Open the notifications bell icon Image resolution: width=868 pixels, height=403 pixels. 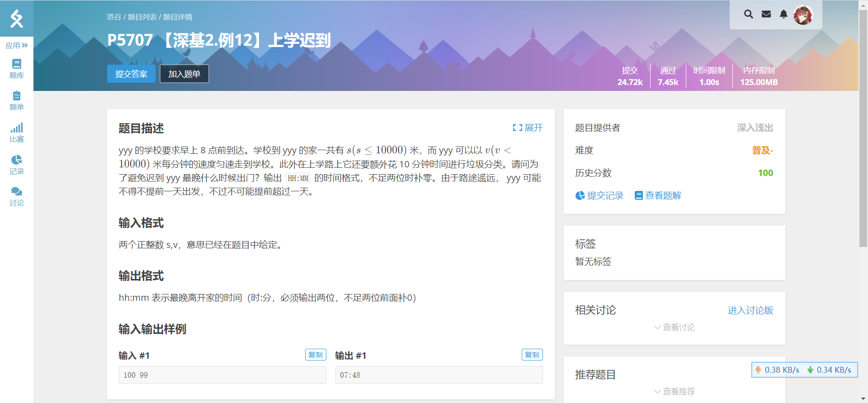(x=783, y=14)
